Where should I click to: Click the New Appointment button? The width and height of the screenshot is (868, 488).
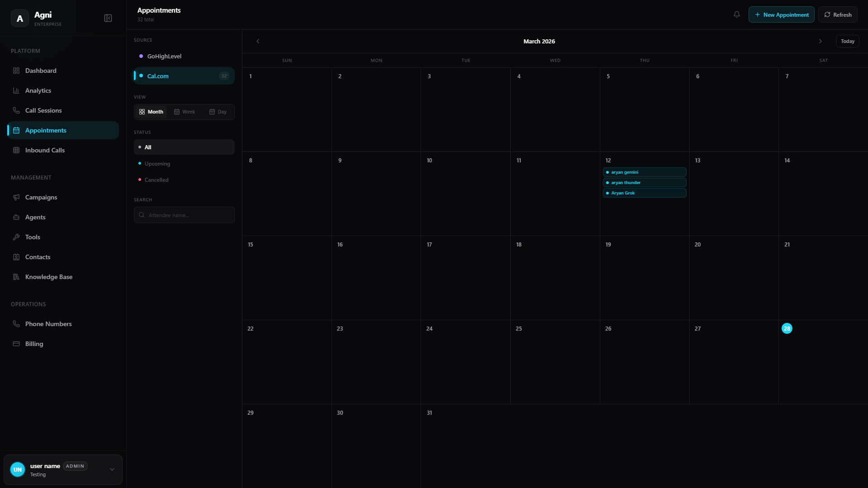pyautogui.click(x=781, y=14)
